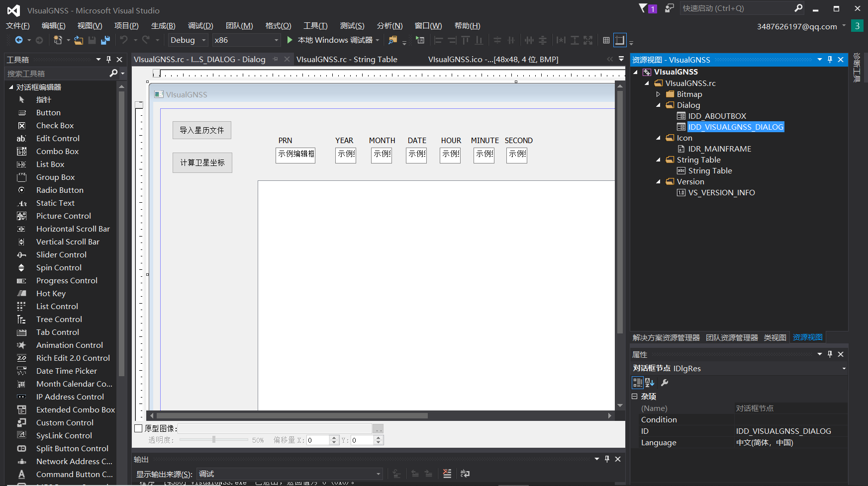Pin the resource view panel

830,60
